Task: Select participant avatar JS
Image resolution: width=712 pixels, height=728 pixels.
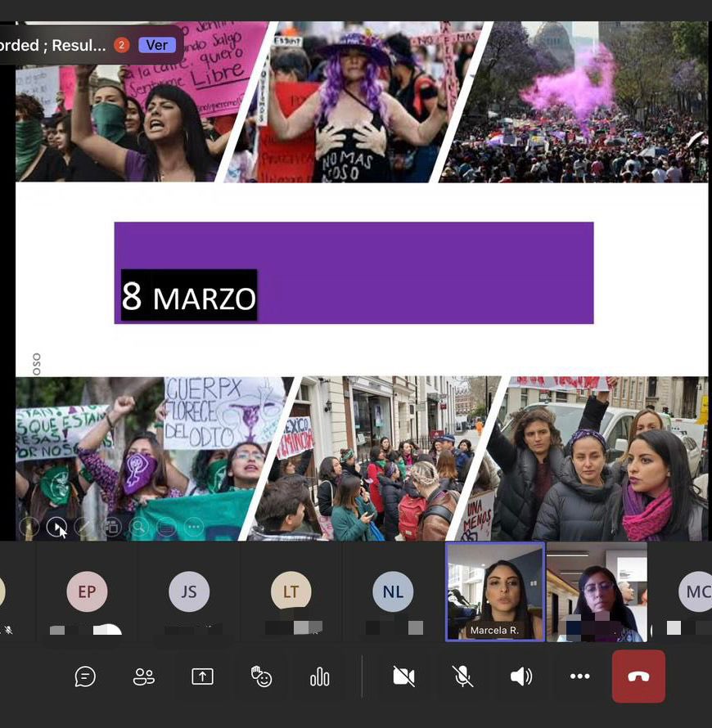Action: 189,591
